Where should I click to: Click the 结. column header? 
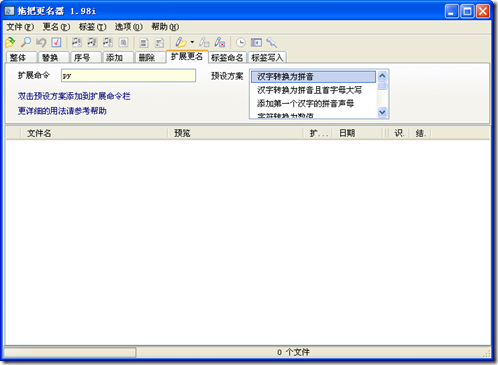coord(420,133)
